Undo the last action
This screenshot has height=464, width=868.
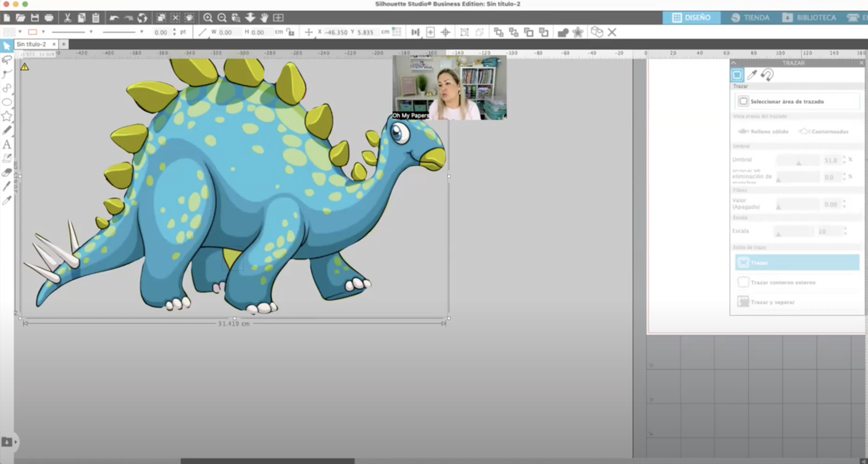coord(114,18)
